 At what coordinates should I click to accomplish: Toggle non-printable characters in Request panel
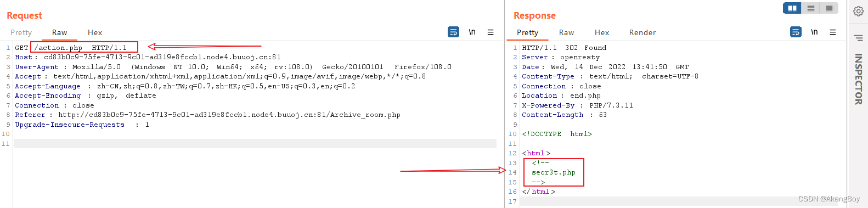point(472,32)
